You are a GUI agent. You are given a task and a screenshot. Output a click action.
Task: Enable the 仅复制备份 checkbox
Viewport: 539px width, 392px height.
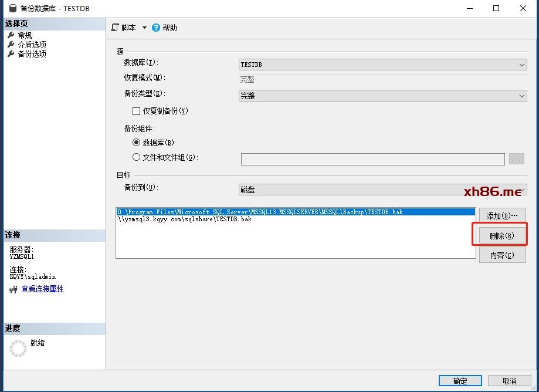pos(137,111)
